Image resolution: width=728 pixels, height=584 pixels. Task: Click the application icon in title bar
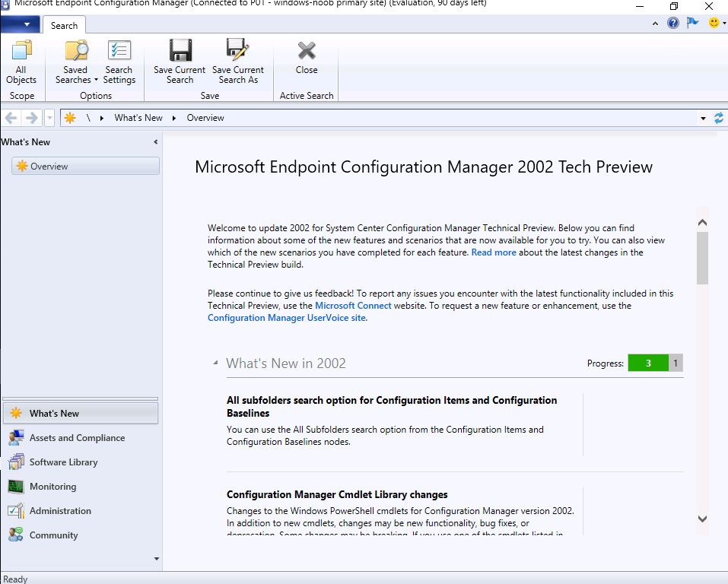(x=5, y=5)
